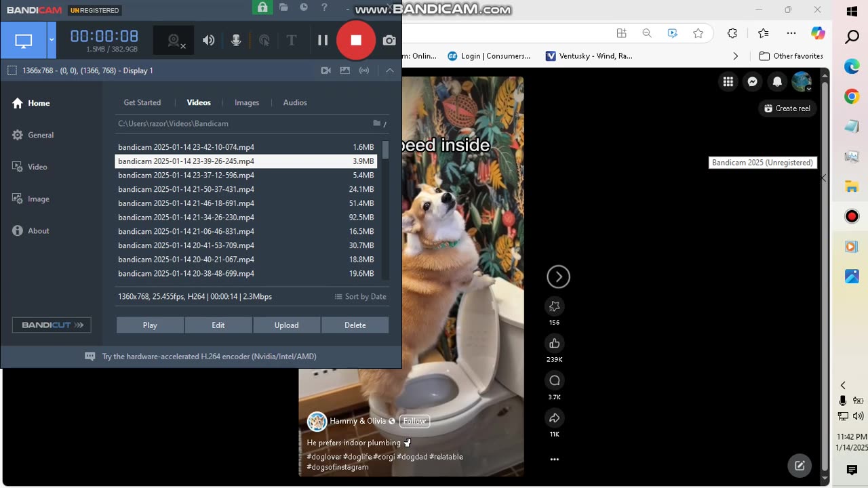Click the video camera icon in status row

tap(325, 70)
